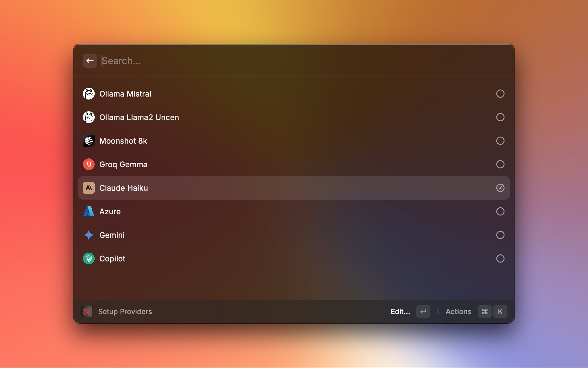Click the back arrow navigation button
The height and width of the screenshot is (368, 588).
[90, 61]
